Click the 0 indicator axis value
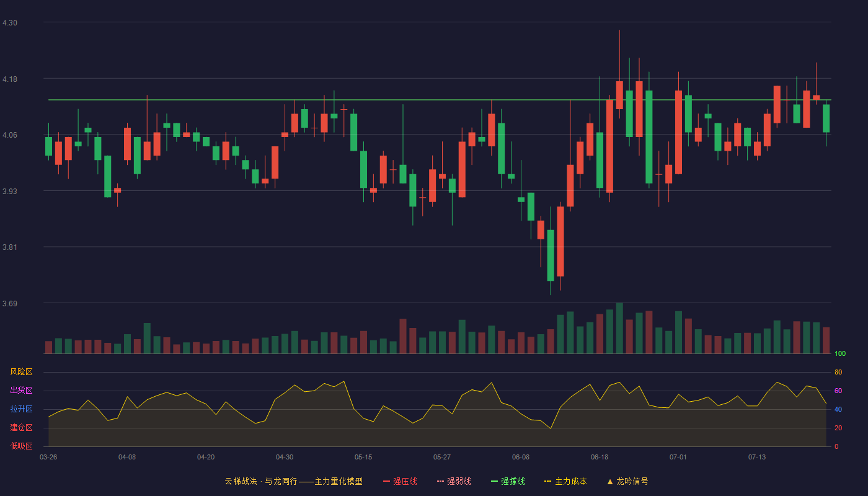 tap(836, 446)
